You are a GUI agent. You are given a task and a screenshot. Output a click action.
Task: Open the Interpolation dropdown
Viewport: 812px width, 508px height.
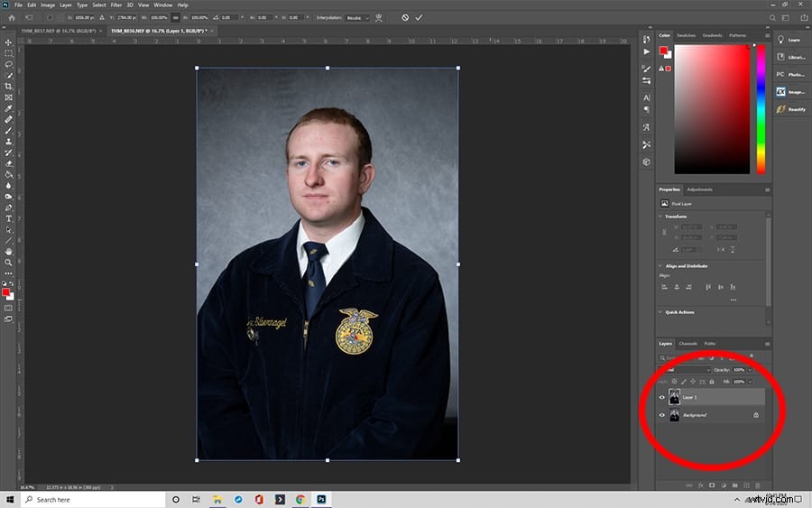(358, 18)
